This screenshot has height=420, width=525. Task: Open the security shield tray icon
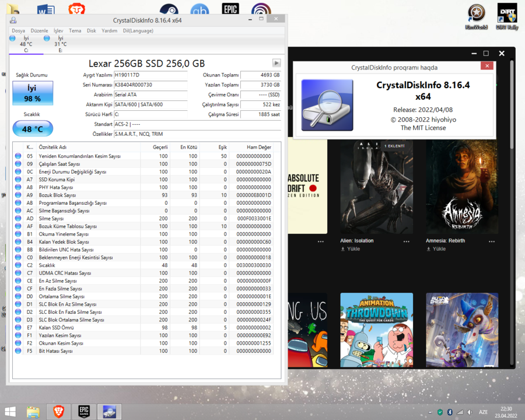440,412
